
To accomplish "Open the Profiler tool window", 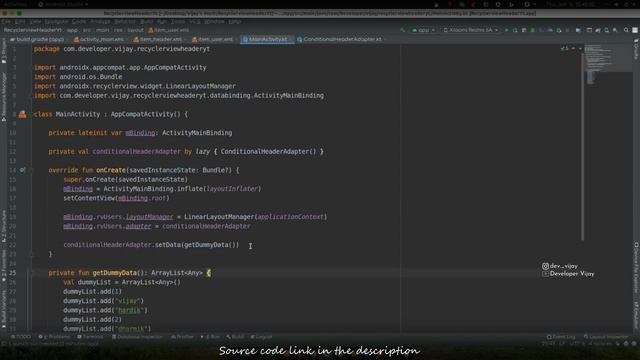I will pos(182,337).
